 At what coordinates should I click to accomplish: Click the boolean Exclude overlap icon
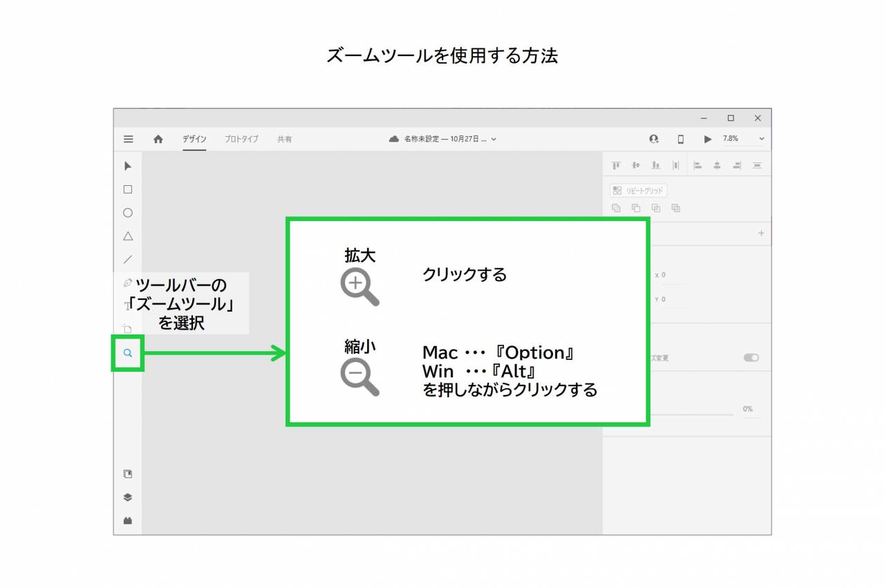(x=676, y=208)
